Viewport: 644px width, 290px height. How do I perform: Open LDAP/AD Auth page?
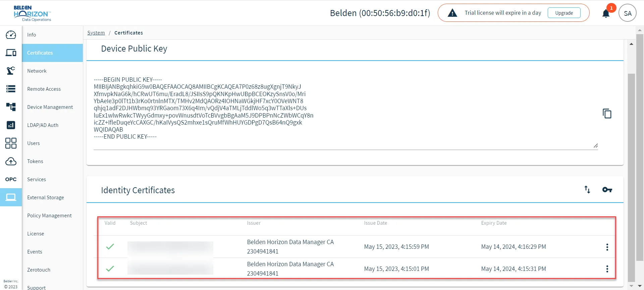click(x=52, y=125)
